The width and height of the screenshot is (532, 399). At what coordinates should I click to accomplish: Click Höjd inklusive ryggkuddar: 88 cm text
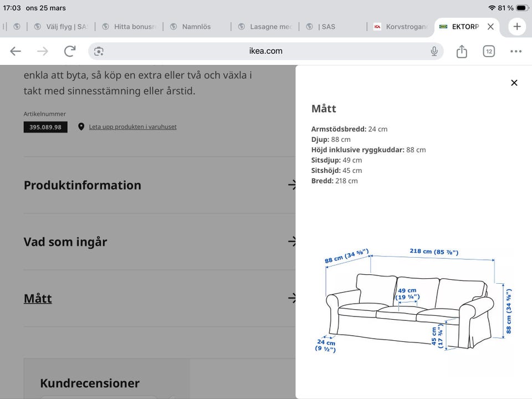[x=369, y=150]
